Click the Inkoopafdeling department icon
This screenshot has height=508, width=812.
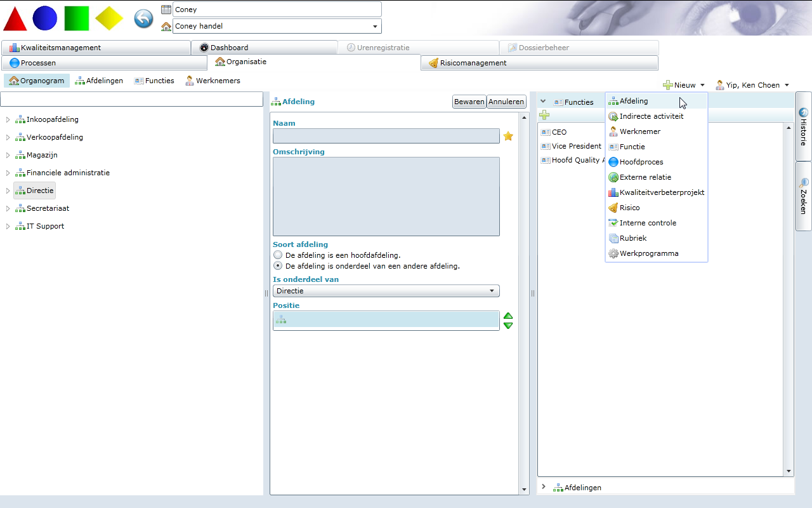coord(20,119)
